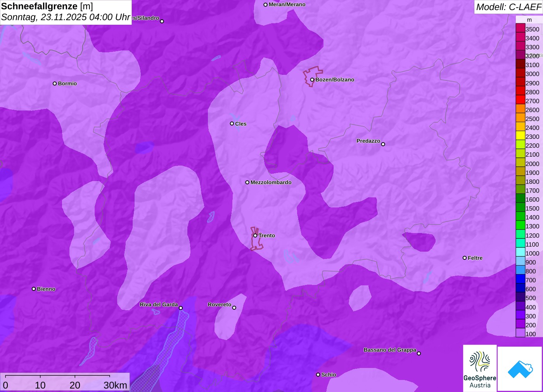Click the Bormio city marker
Screen dimensions: 543x392
(55, 83)
